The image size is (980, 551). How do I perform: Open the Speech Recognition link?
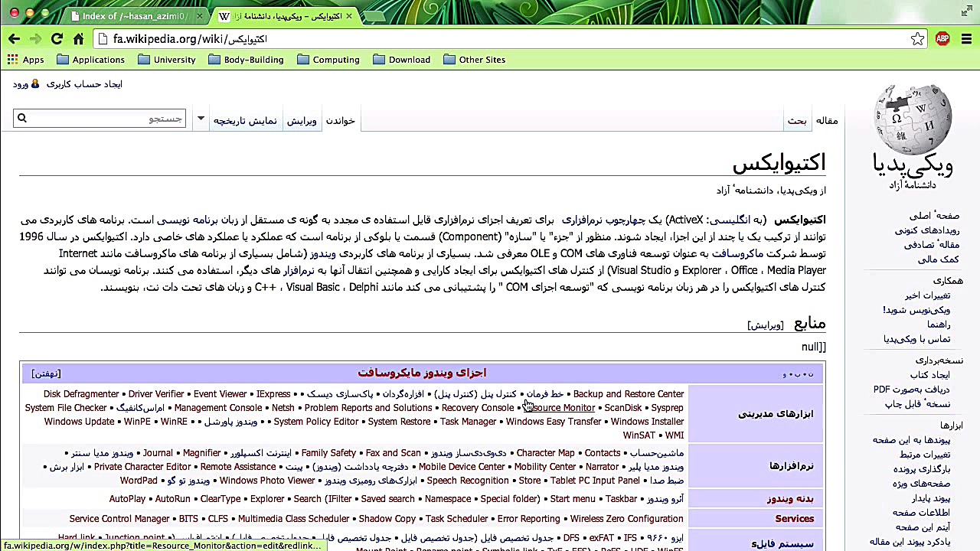[x=468, y=481]
